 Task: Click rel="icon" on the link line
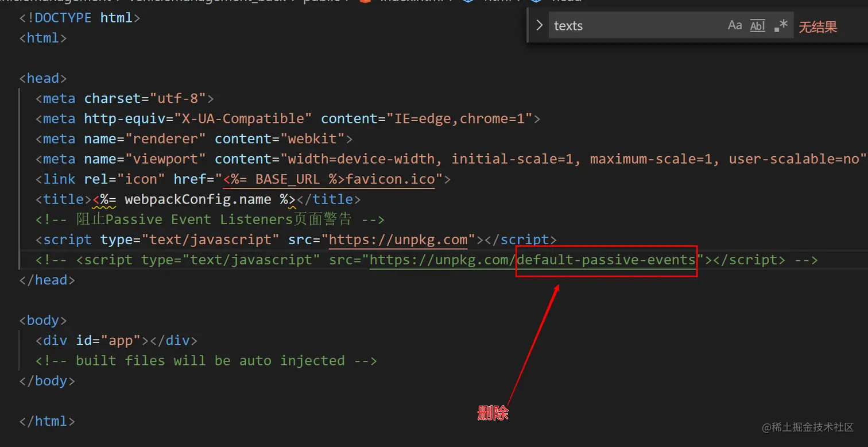[x=125, y=179]
